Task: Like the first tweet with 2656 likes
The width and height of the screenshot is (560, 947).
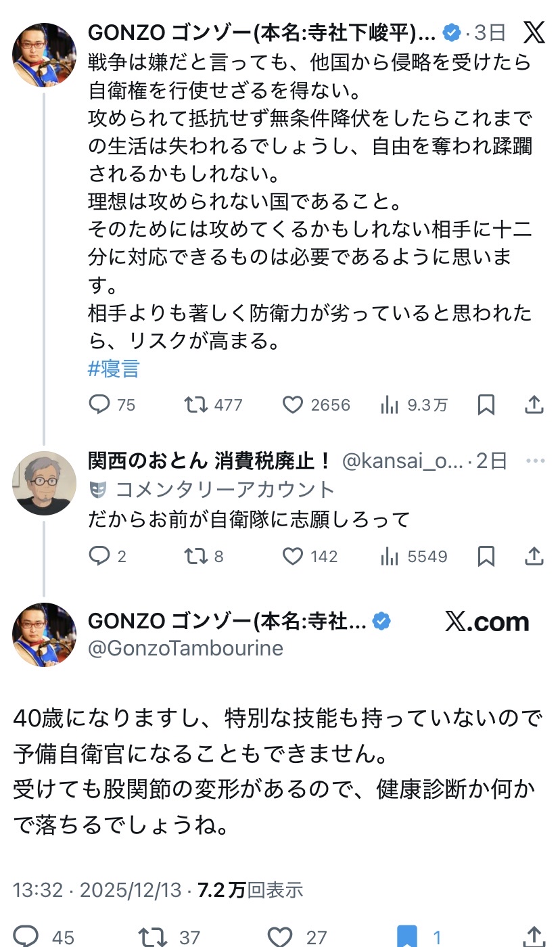Action: [x=292, y=405]
